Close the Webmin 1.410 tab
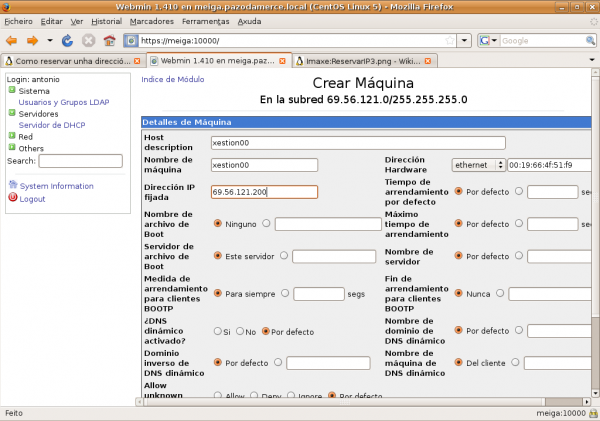The image size is (600, 421). (283, 61)
